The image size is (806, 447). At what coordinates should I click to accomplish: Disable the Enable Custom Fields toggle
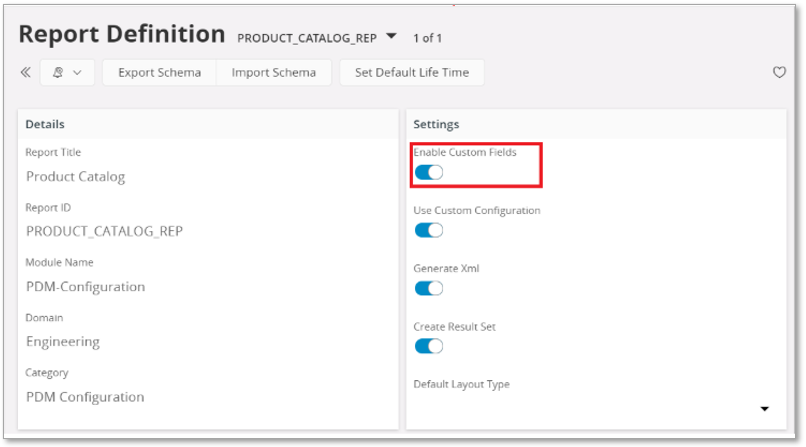pyautogui.click(x=428, y=173)
